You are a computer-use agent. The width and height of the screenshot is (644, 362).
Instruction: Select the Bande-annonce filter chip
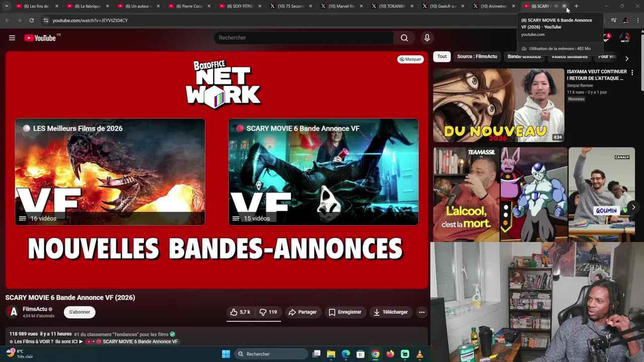coord(524,56)
